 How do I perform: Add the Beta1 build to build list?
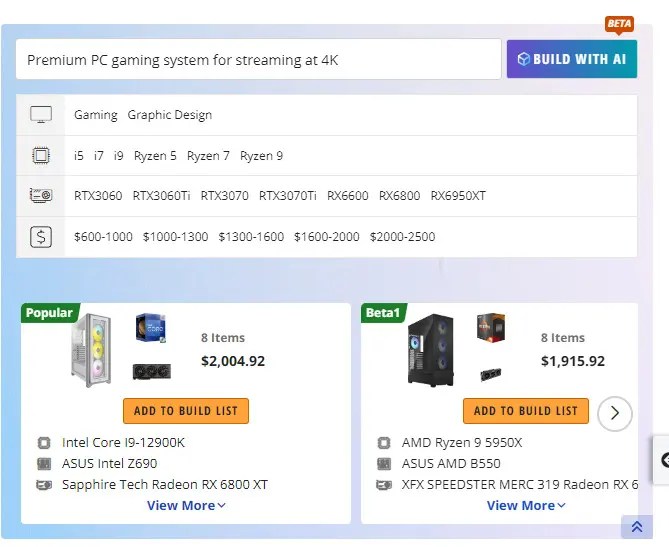[x=526, y=411]
